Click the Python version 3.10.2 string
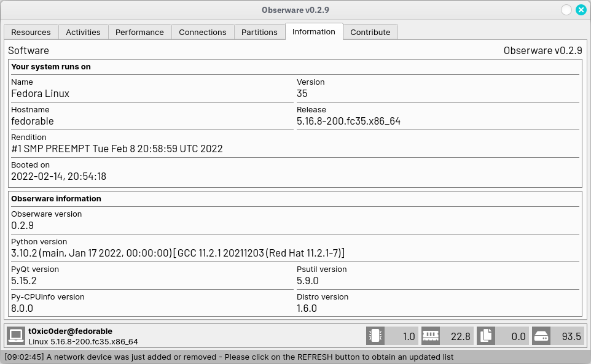This screenshot has height=364, width=591. tap(178, 253)
